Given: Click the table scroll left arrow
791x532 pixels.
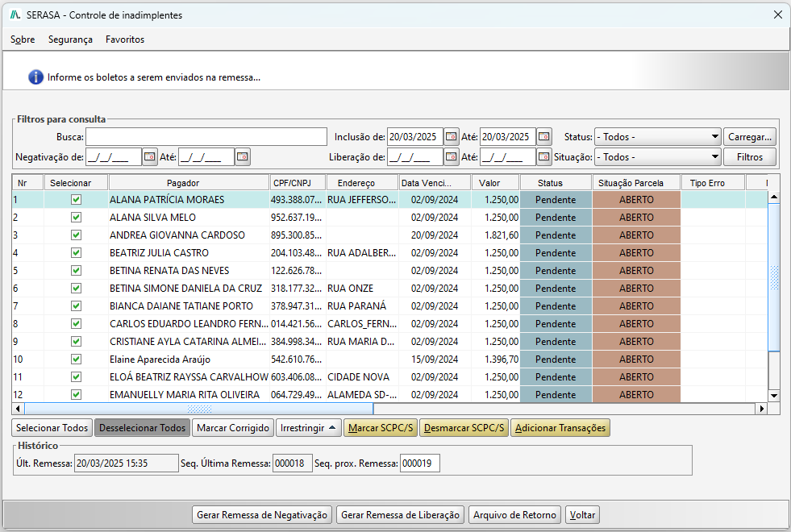Looking at the screenshot, I should 19,409.
